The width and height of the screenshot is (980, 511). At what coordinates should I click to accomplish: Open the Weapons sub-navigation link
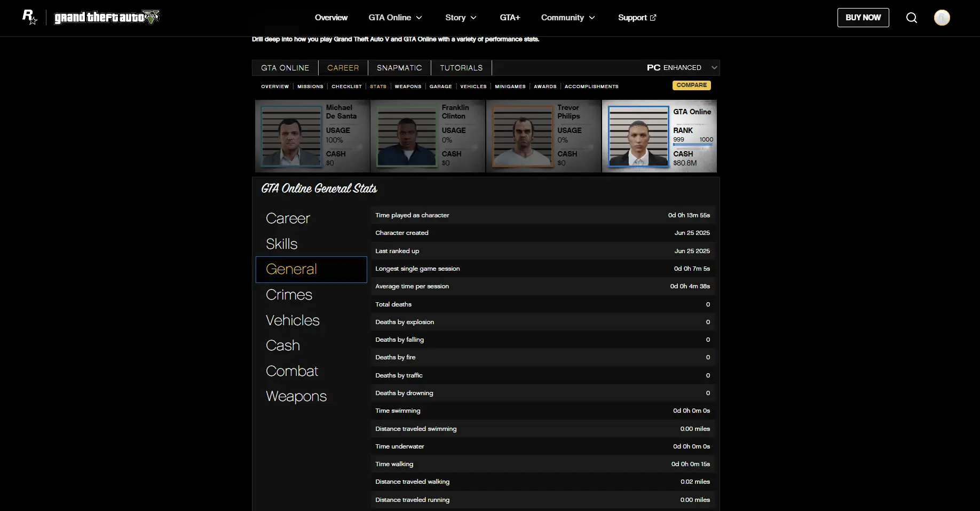[408, 87]
